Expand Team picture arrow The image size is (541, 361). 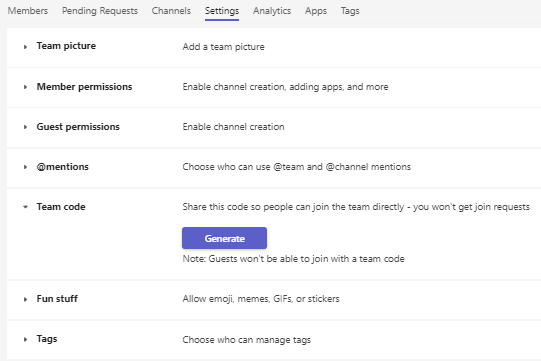coord(25,47)
